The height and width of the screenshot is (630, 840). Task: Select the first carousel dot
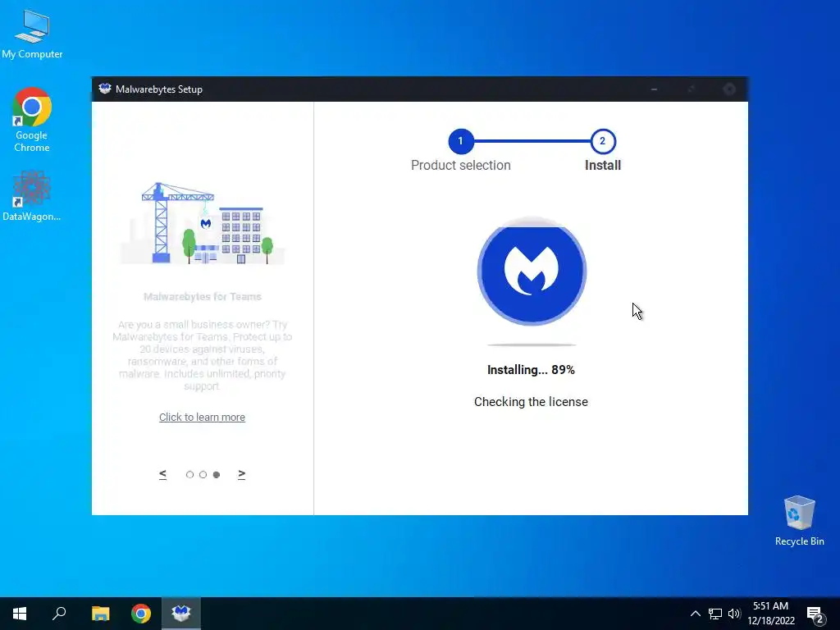pyautogui.click(x=189, y=475)
